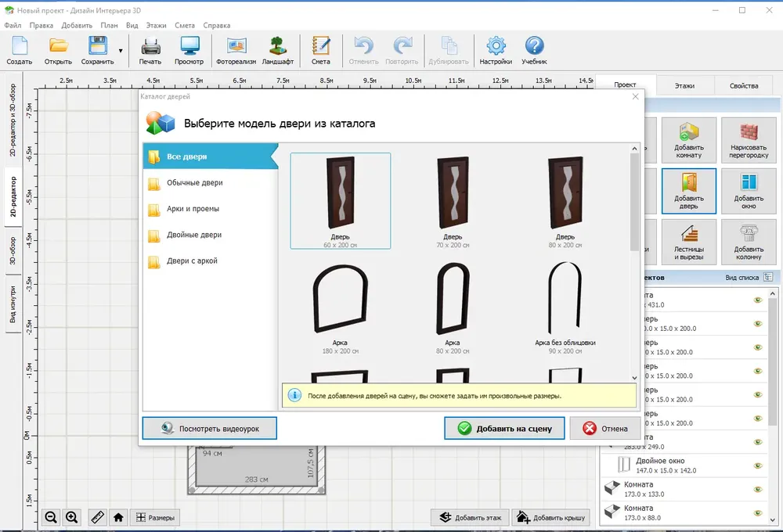Image resolution: width=783 pixels, height=532 pixels.
Task: Toggle eye icon for Комната 173.0 x 88.0
Action: [757, 513]
